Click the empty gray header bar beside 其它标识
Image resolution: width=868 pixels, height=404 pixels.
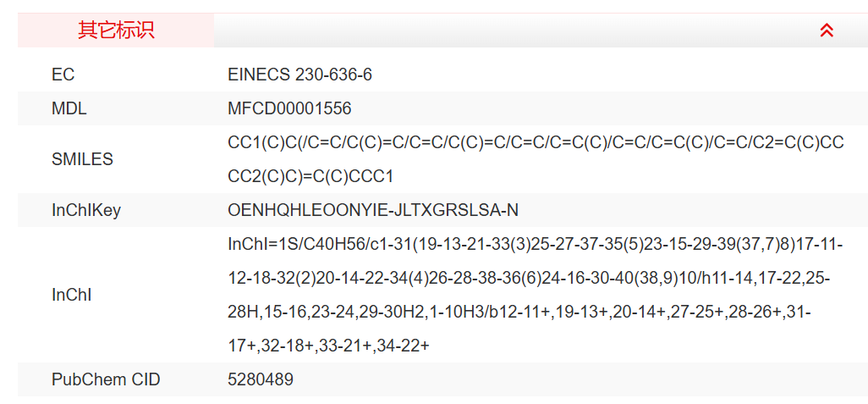(508, 30)
